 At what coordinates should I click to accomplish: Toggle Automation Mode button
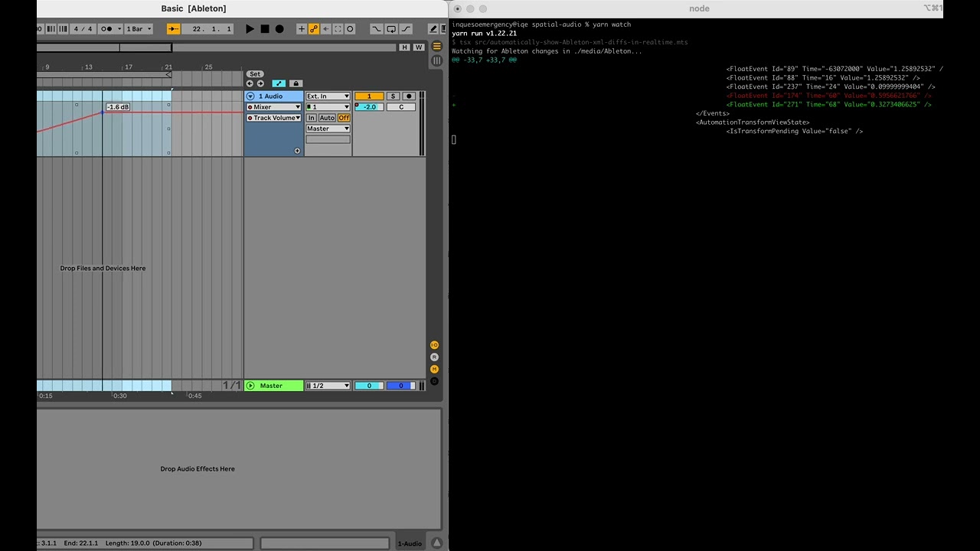[279, 83]
